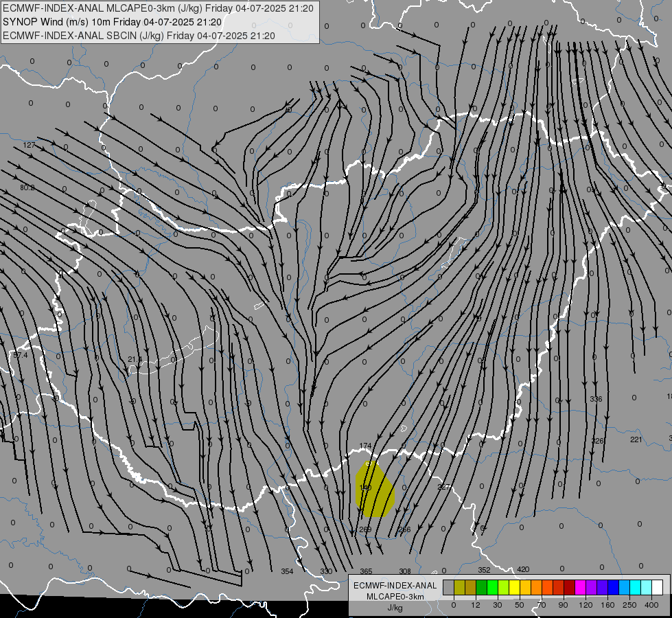Pick the pure yellow legend swatch

[514, 588]
